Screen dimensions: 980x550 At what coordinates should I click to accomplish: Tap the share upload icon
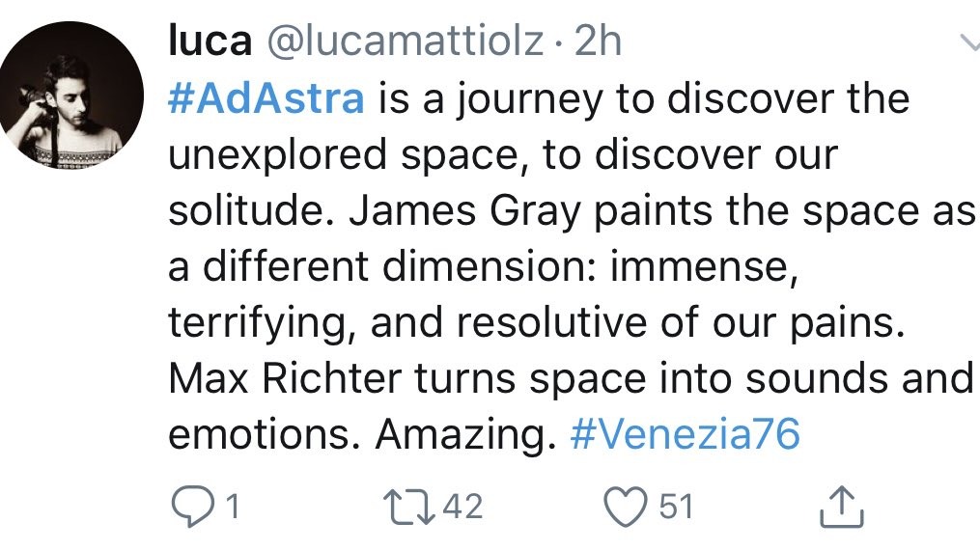841,507
